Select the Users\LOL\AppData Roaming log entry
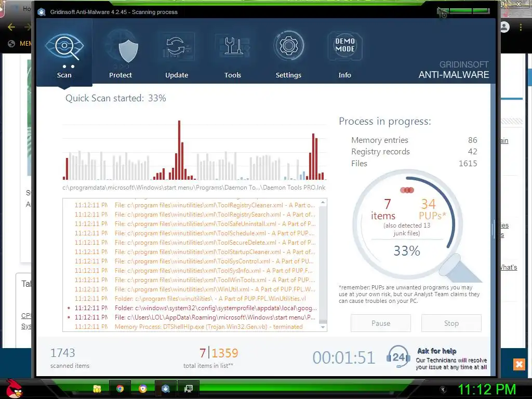Image resolution: width=532 pixels, height=399 pixels. pyautogui.click(x=192, y=317)
